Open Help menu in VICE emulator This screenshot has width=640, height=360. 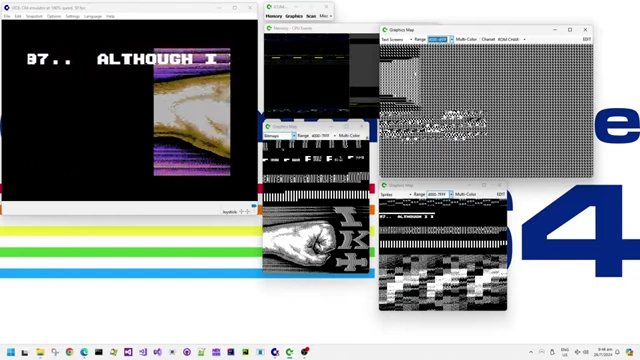tap(110, 16)
